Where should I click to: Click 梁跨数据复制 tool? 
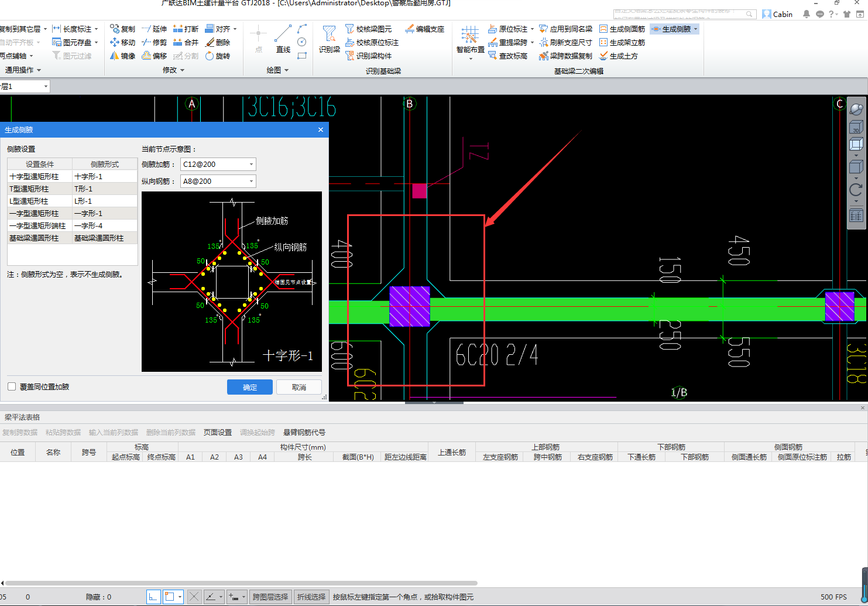565,56
